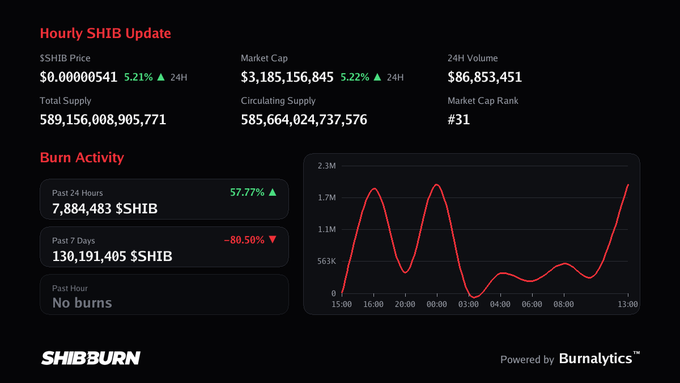
Task: Click the 06:00 chart time label
Action: pyautogui.click(x=532, y=304)
